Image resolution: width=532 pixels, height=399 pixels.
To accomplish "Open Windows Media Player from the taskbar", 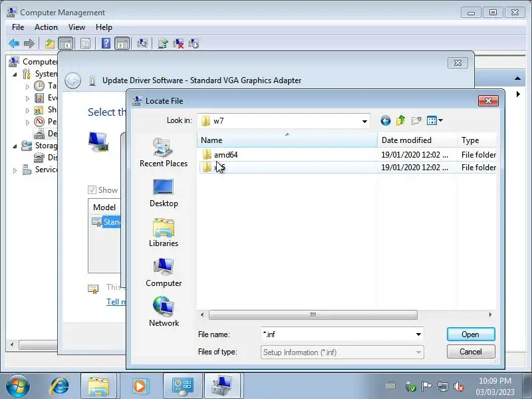I will click(x=140, y=386).
